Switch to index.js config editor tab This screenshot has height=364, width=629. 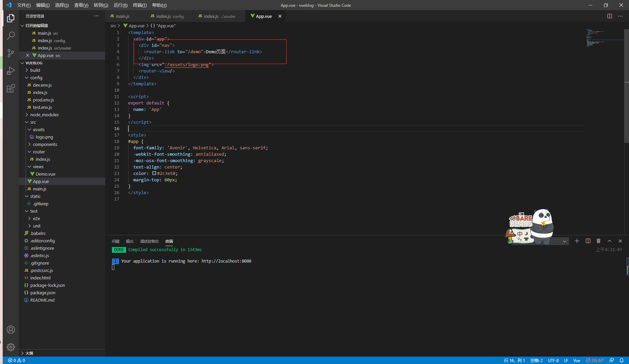[x=170, y=16]
